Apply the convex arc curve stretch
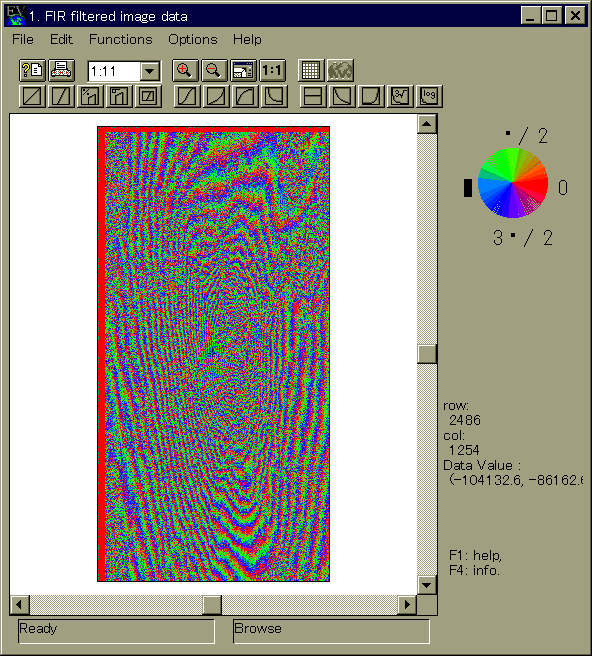The image size is (592, 656). [245, 96]
